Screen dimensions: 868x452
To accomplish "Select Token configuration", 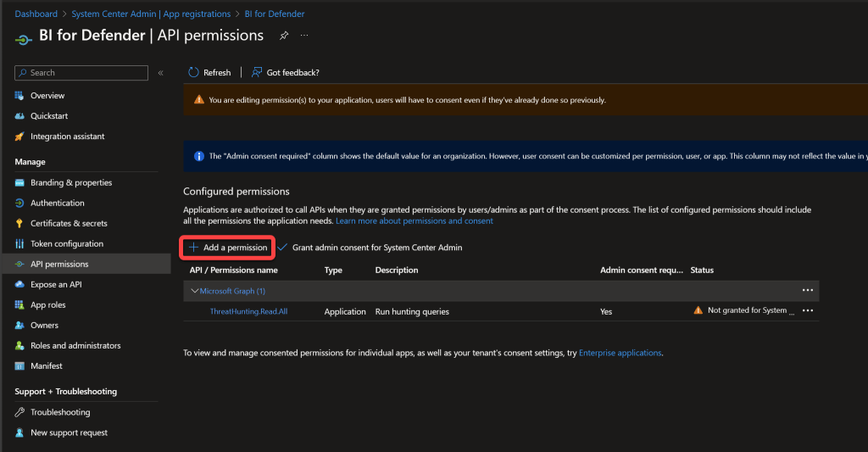I will click(x=67, y=243).
